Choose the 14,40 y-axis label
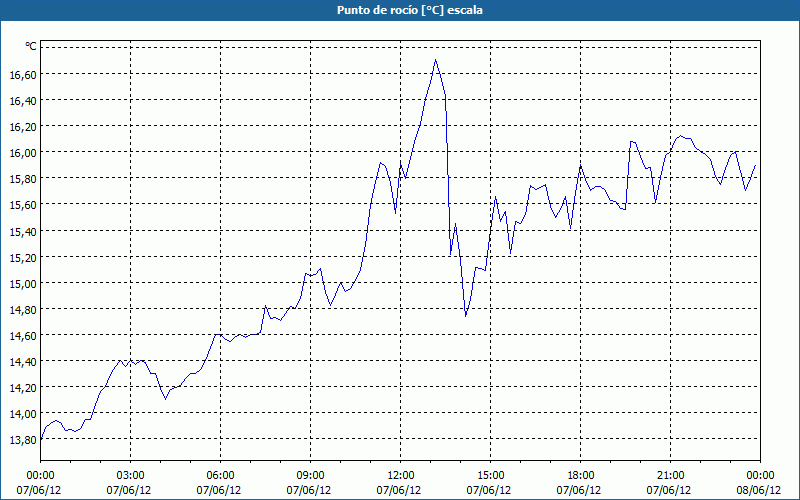The image size is (800, 500). (23, 361)
